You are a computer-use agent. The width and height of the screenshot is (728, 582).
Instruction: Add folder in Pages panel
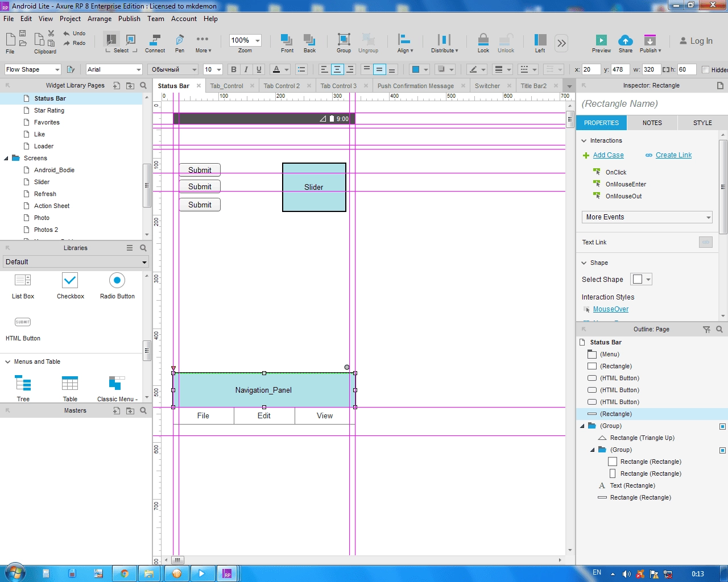(x=130, y=85)
